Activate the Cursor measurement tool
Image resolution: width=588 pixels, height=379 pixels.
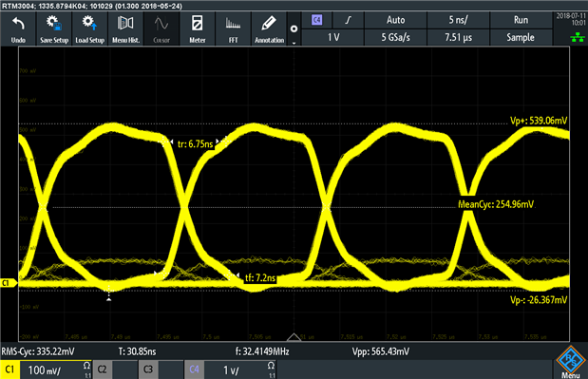click(x=161, y=28)
